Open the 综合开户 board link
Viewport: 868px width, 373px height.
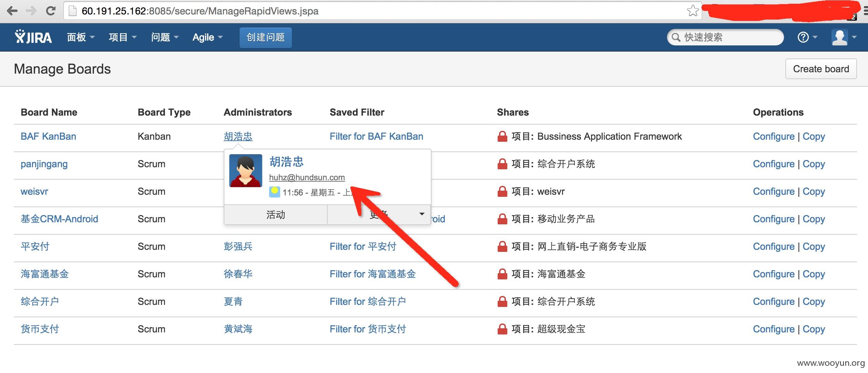[x=40, y=301]
